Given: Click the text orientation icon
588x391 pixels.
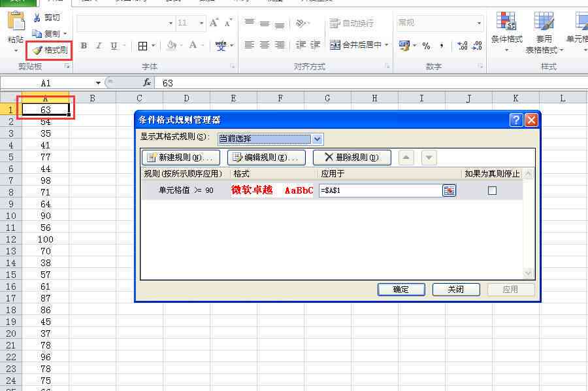Looking at the screenshot, I should (301, 23).
